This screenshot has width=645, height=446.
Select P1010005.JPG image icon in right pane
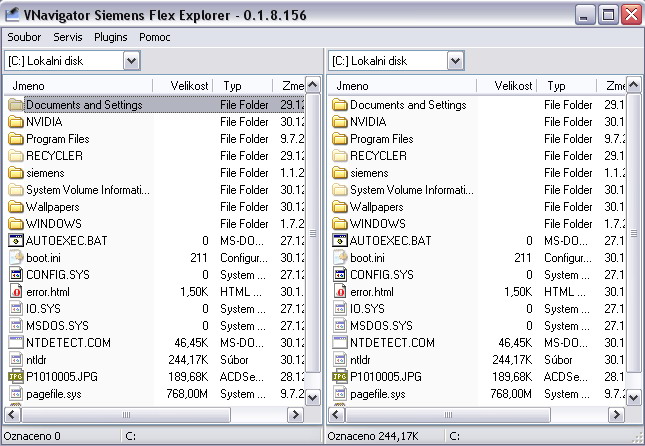point(340,377)
